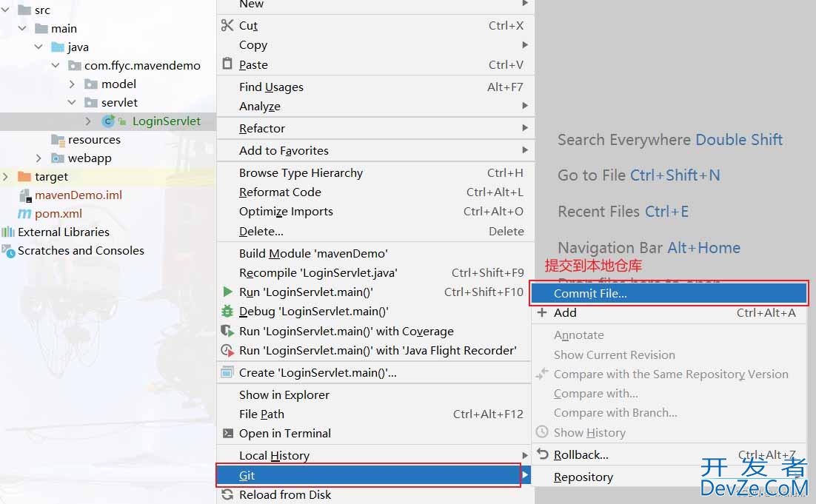The height and width of the screenshot is (504, 816).
Task: Click the green Run arrow icon
Action: click(x=227, y=292)
